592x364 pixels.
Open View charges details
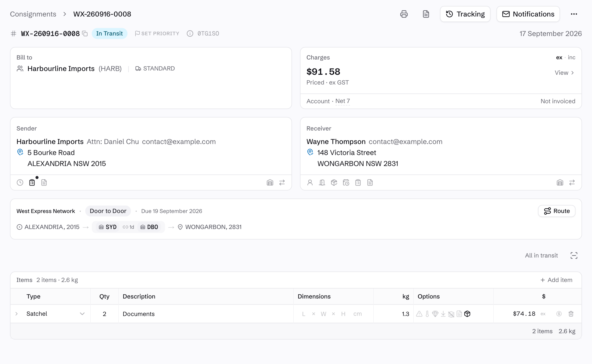tap(564, 73)
